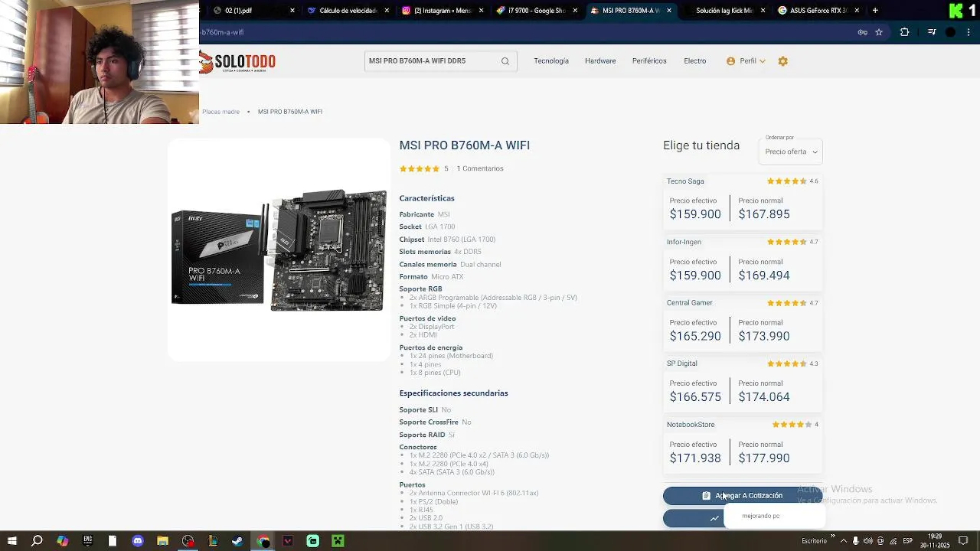This screenshot has width=980, height=551.
Task: Click the search magnifier icon in SoloTodo
Action: (505, 61)
